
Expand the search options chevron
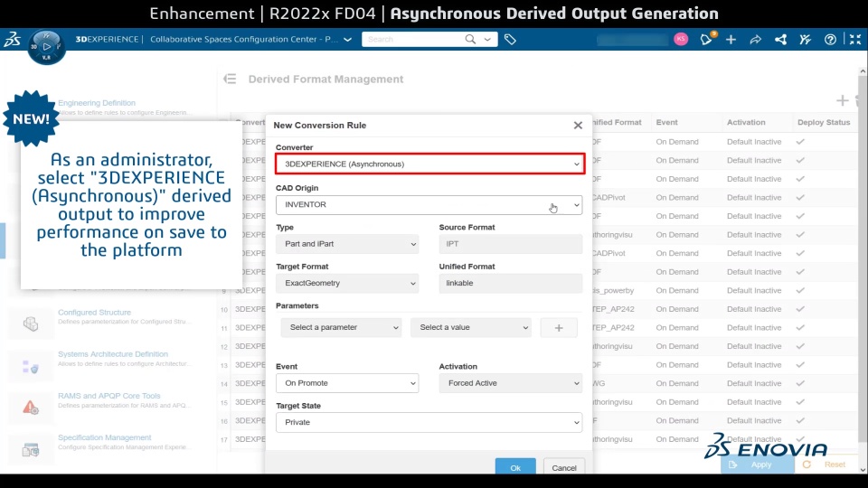487,39
